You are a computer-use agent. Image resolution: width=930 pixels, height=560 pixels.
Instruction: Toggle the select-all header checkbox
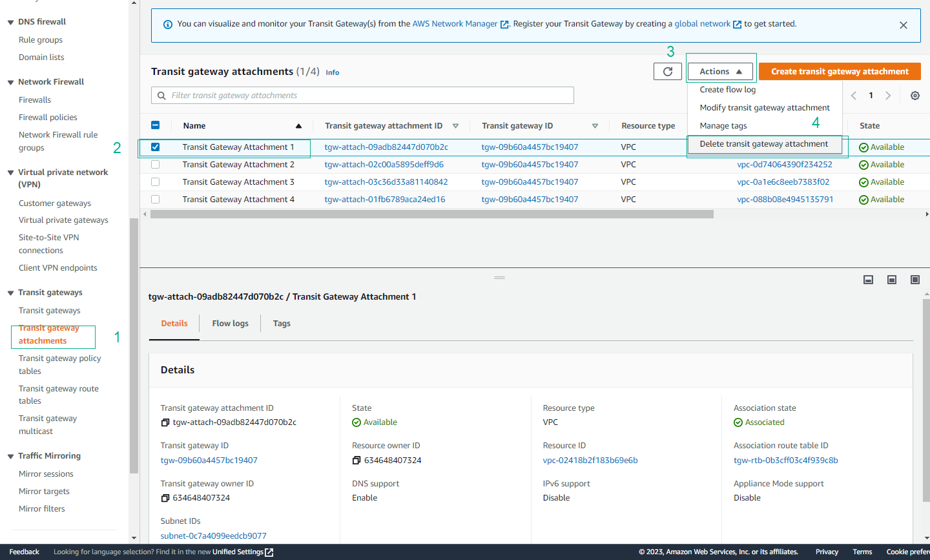tap(155, 125)
